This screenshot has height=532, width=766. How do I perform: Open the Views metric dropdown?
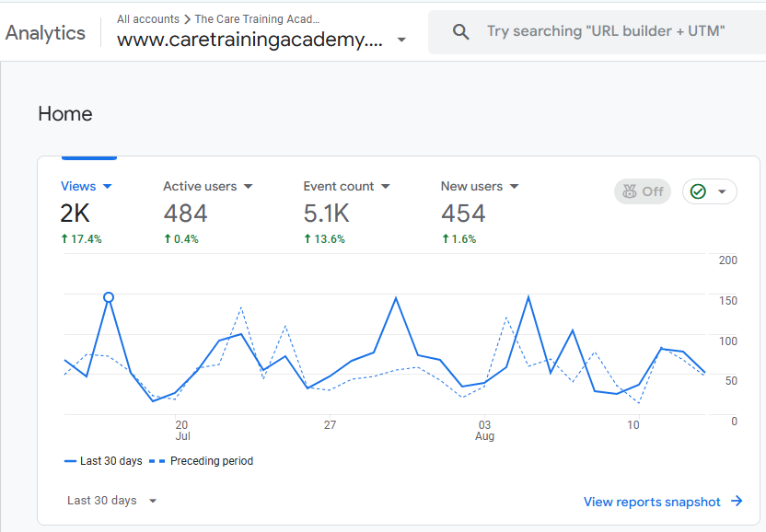(x=108, y=186)
